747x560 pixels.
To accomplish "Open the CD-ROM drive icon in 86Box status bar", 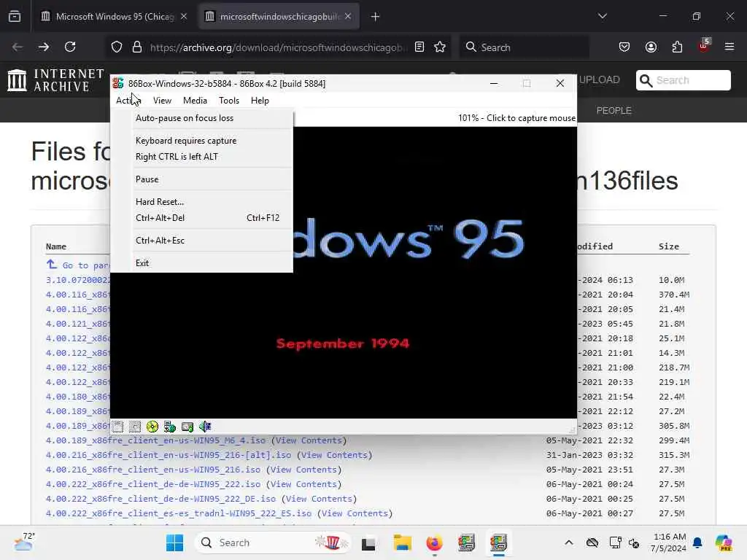I will (x=152, y=427).
